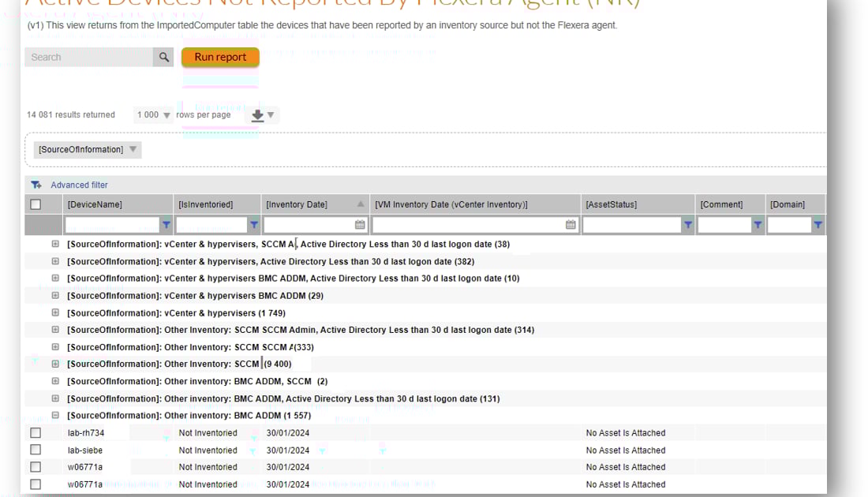Open the SourceOfInformation grouping dropdown

click(133, 148)
